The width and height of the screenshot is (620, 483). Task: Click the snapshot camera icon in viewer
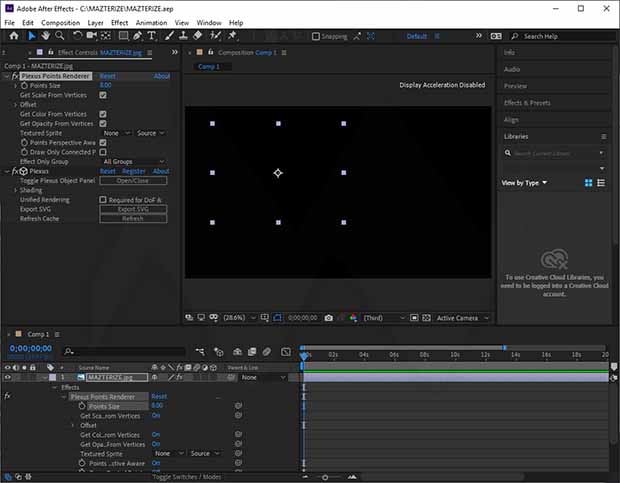329,318
